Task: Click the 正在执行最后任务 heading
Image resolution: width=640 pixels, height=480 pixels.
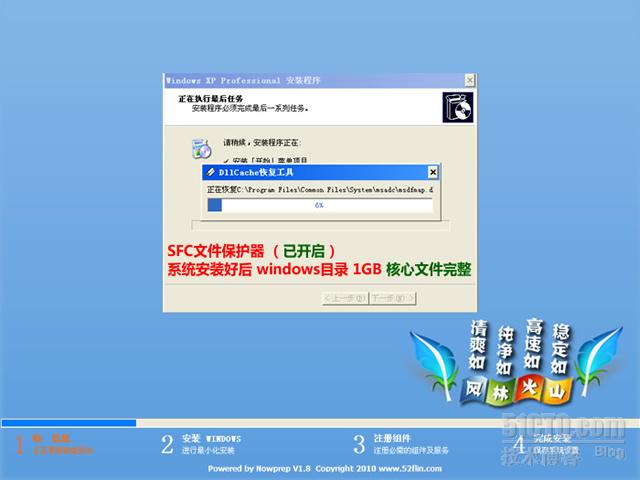Action: click(211, 99)
